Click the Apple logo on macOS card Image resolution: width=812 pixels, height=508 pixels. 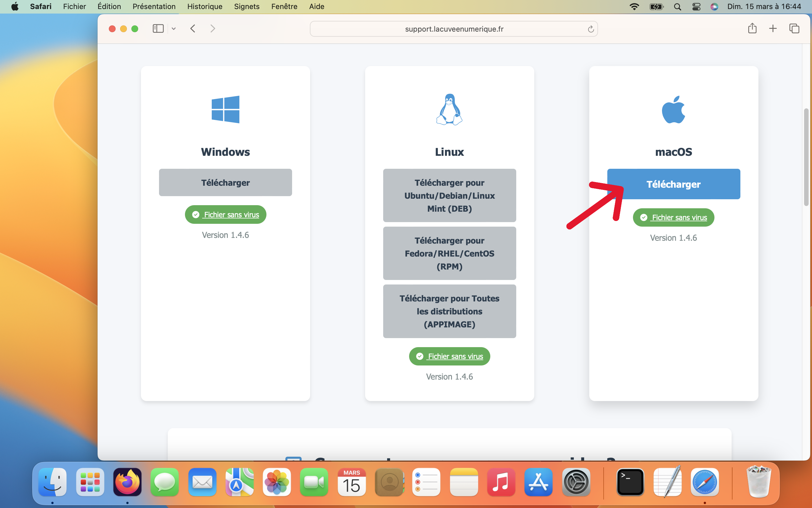[673, 110]
